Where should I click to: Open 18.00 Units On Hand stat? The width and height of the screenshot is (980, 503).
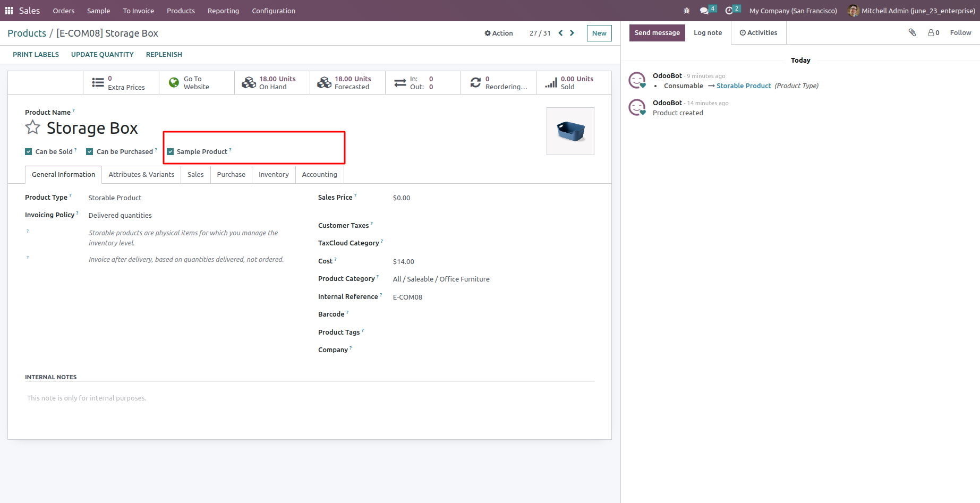[272, 83]
